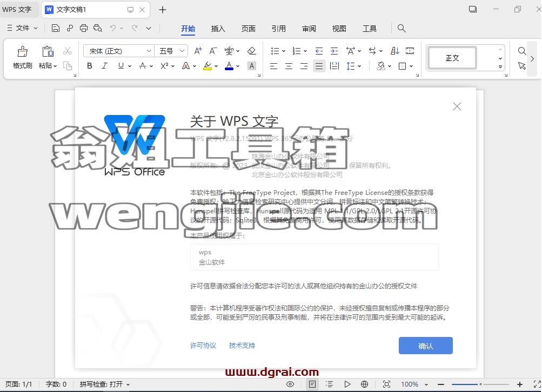Open the 开始 ribbon tab
The height and width of the screenshot is (392, 542).
188,29
